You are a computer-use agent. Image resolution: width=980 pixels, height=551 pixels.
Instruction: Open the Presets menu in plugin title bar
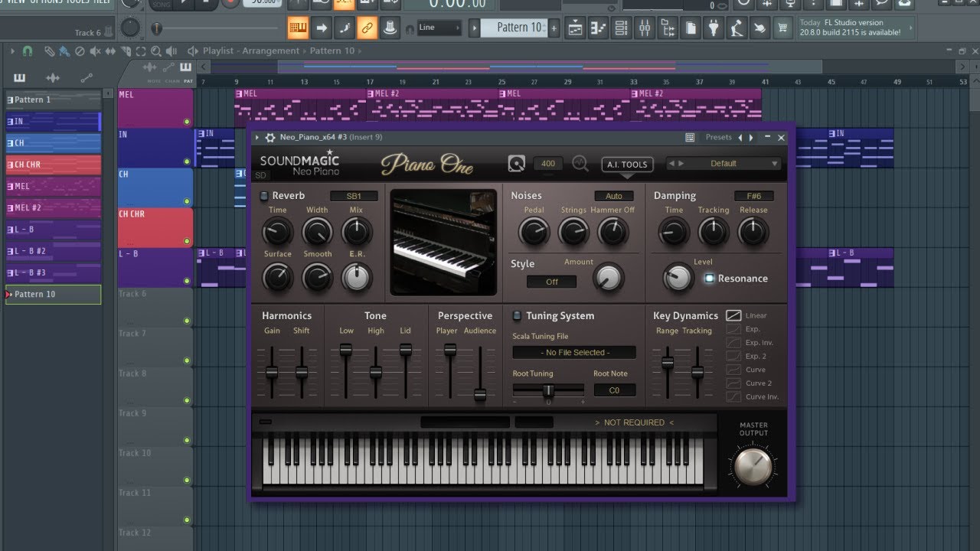718,138
